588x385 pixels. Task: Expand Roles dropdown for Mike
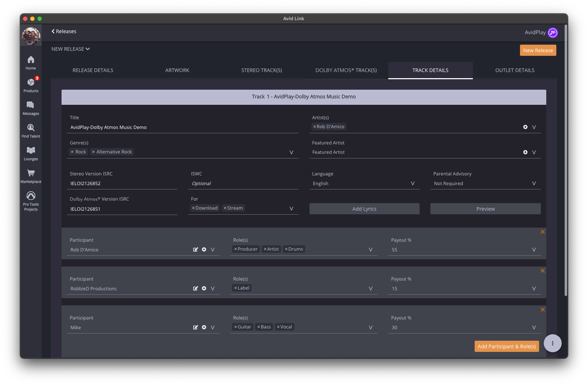coord(371,327)
